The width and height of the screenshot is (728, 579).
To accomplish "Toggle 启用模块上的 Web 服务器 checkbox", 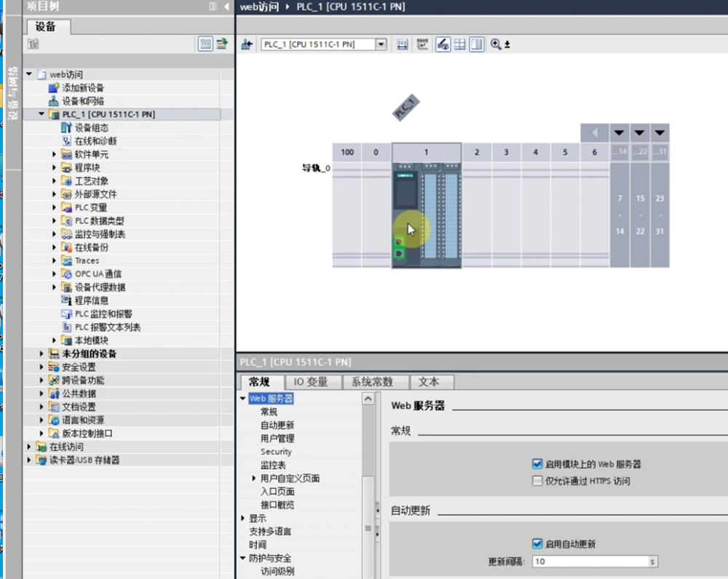I will [537, 464].
